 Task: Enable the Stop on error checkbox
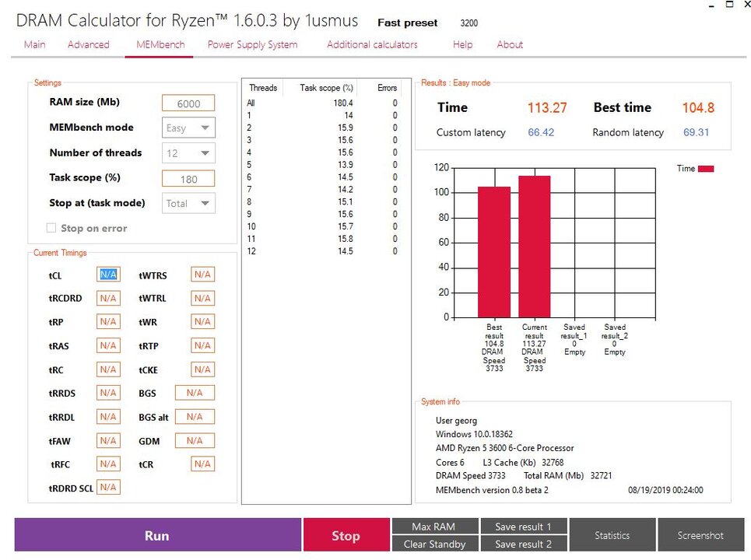pyautogui.click(x=51, y=228)
